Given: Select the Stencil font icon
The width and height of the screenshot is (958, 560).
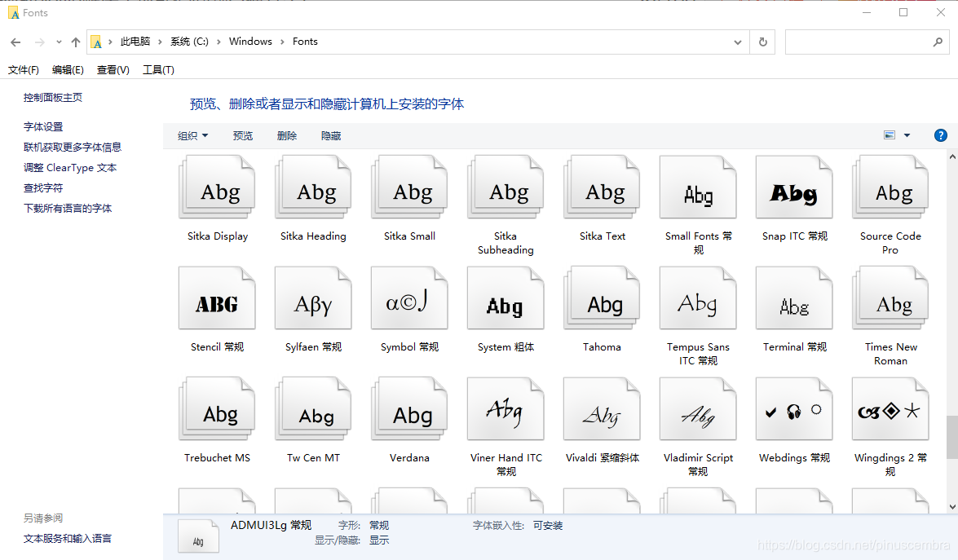Looking at the screenshot, I should click(217, 298).
